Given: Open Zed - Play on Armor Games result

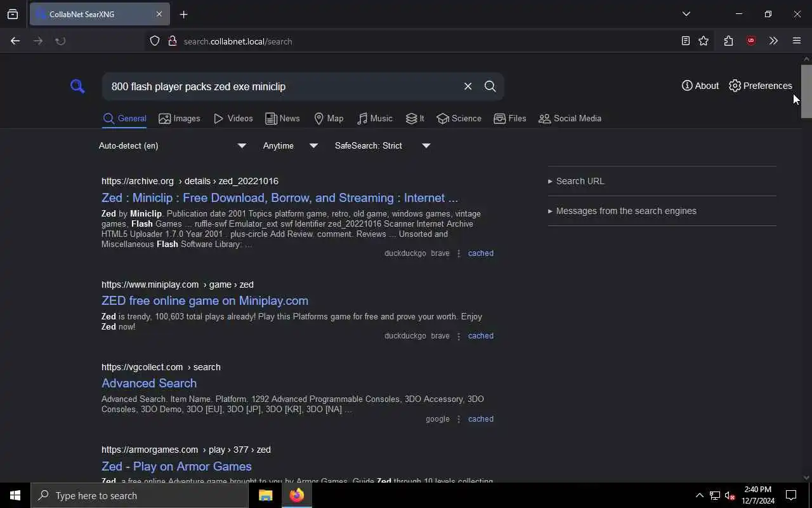Looking at the screenshot, I should (176, 466).
